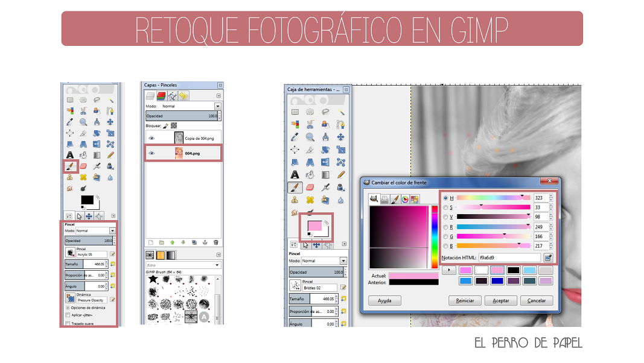
Task: Adjust Opacidad slider in Capas panel
Action: tap(182, 116)
